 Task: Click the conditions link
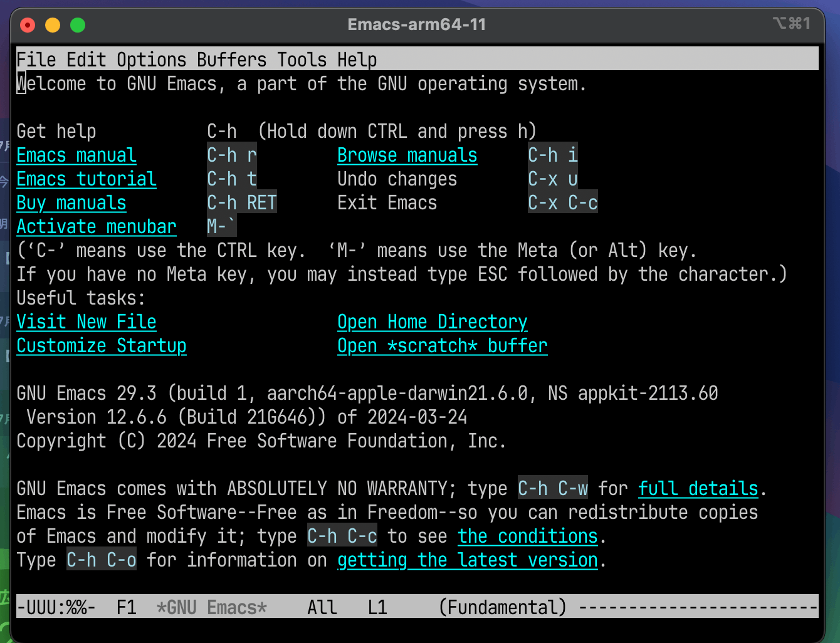coord(528,536)
